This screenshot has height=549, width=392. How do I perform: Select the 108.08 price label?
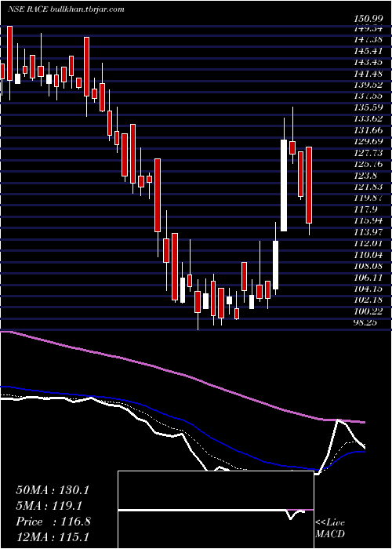click(x=370, y=266)
